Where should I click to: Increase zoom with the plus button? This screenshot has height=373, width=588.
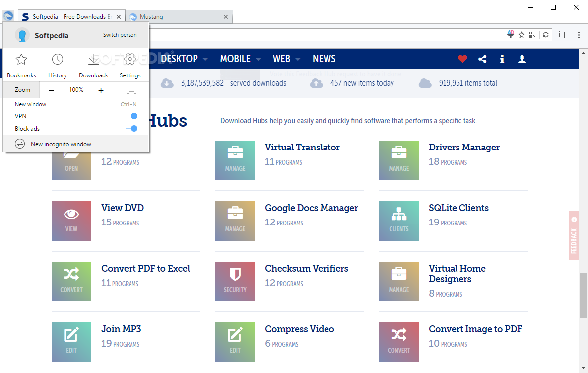click(x=101, y=90)
